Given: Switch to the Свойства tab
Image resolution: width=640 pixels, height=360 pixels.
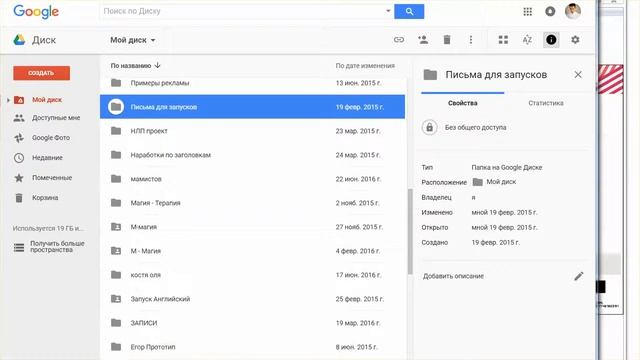Looking at the screenshot, I should click(462, 103).
